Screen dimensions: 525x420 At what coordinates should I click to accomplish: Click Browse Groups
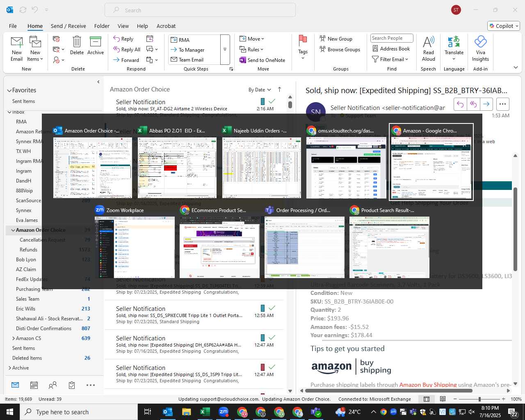pos(340,49)
